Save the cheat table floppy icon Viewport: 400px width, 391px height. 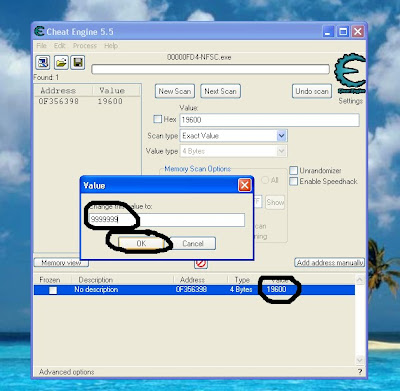coord(78,62)
